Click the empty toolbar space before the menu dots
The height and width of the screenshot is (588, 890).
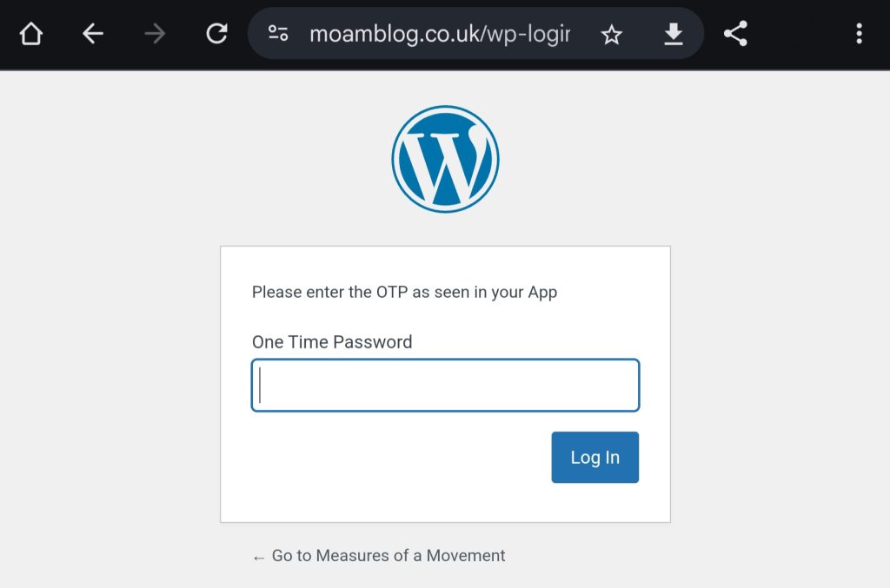pyautogui.click(x=798, y=34)
